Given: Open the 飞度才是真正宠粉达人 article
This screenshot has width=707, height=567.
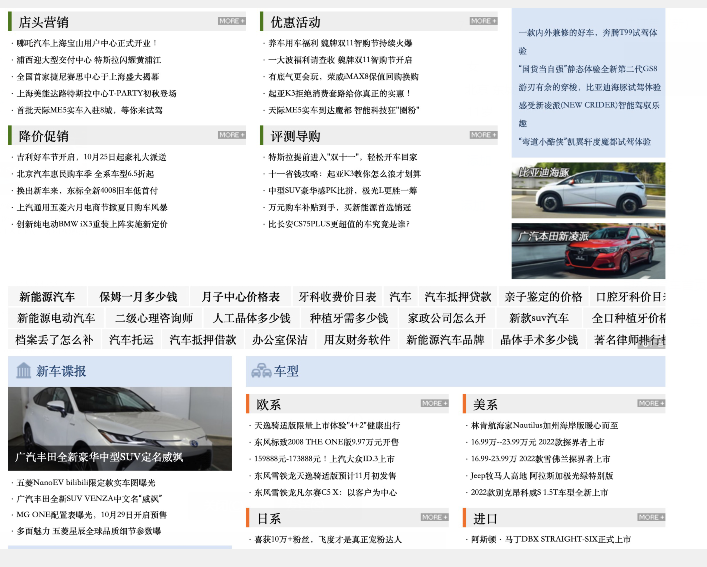Looking at the screenshot, I should (328, 539).
